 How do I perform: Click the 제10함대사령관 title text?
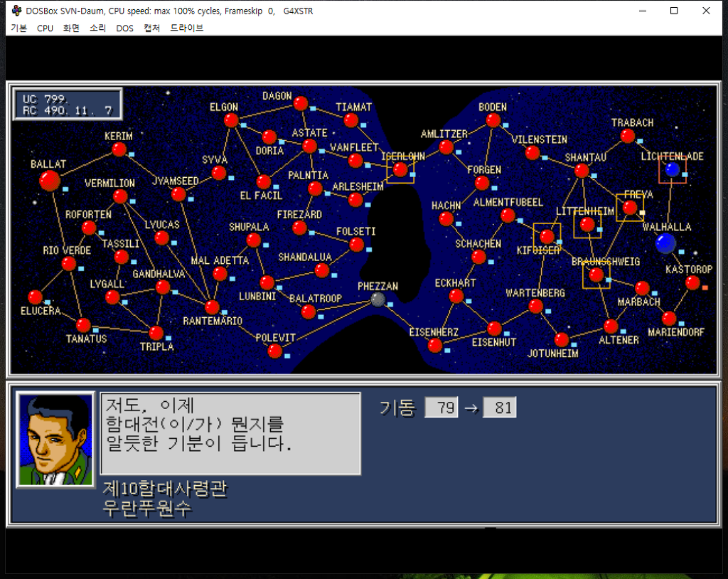(165, 489)
